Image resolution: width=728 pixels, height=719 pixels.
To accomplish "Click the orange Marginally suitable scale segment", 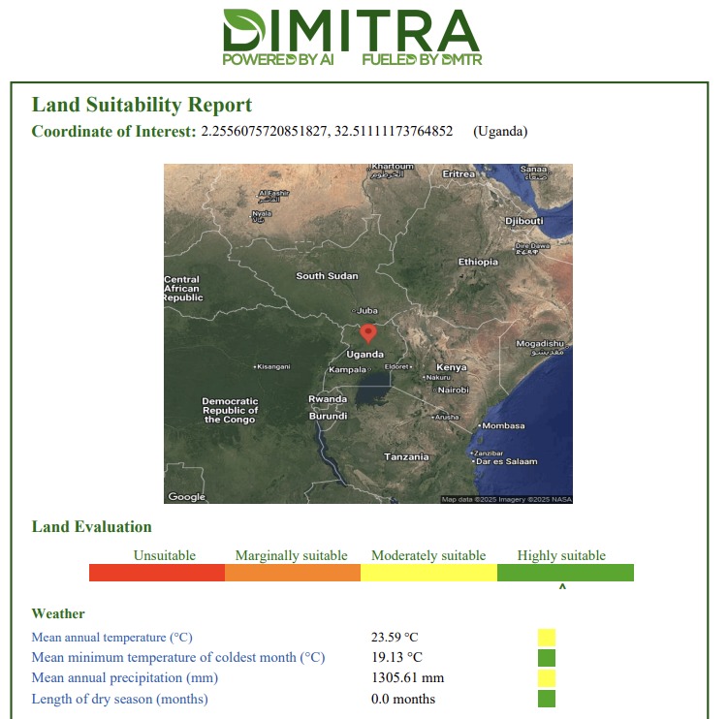I will (x=293, y=573).
